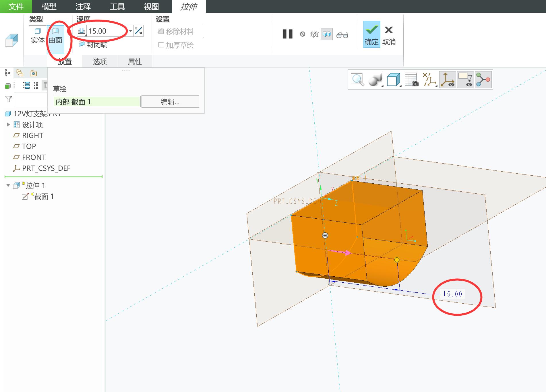This screenshot has width=546, height=392.
Task: Open the display style sphere icon
Action: click(375, 80)
